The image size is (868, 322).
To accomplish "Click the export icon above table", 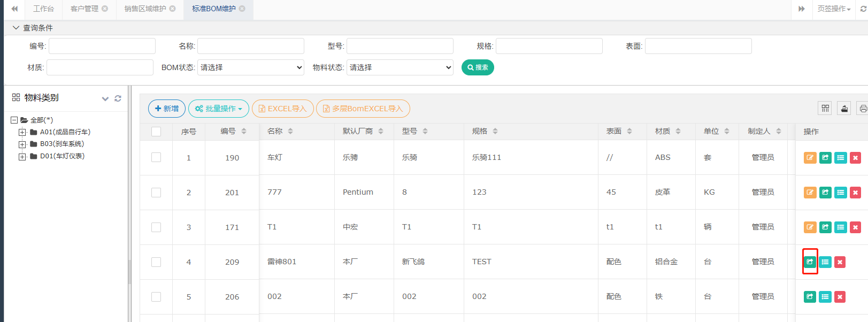I will pos(844,109).
